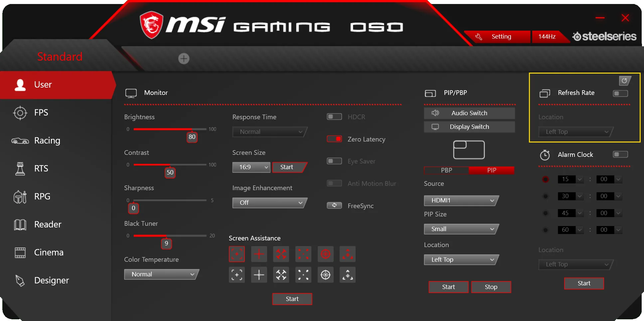
Task: Click the Stop button under PIP/PBP
Action: 491,287
